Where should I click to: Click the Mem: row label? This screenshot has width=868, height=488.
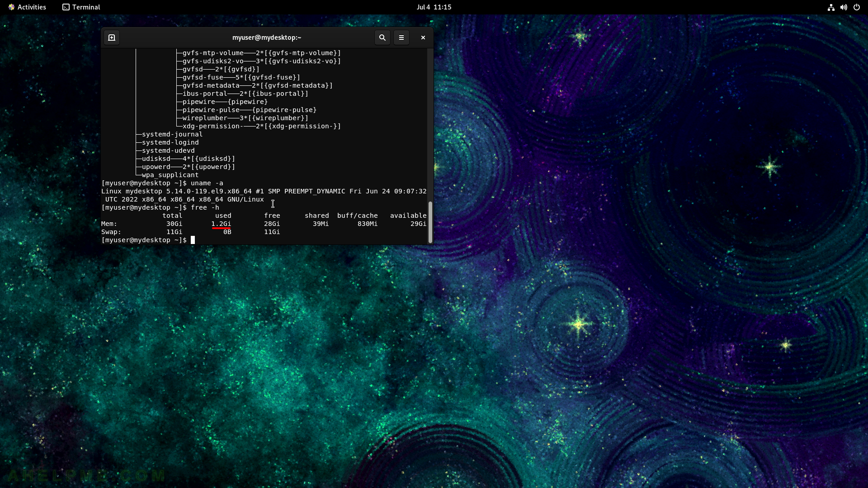pos(109,224)
